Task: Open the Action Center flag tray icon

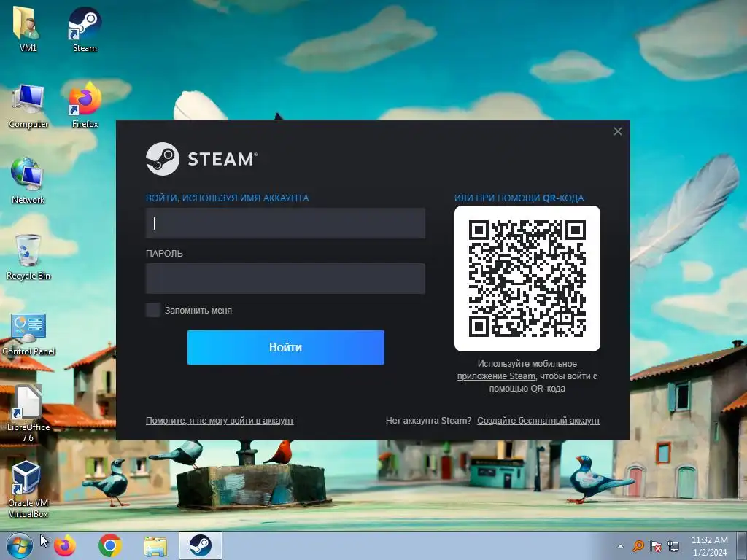Action: tap(656, 546)
